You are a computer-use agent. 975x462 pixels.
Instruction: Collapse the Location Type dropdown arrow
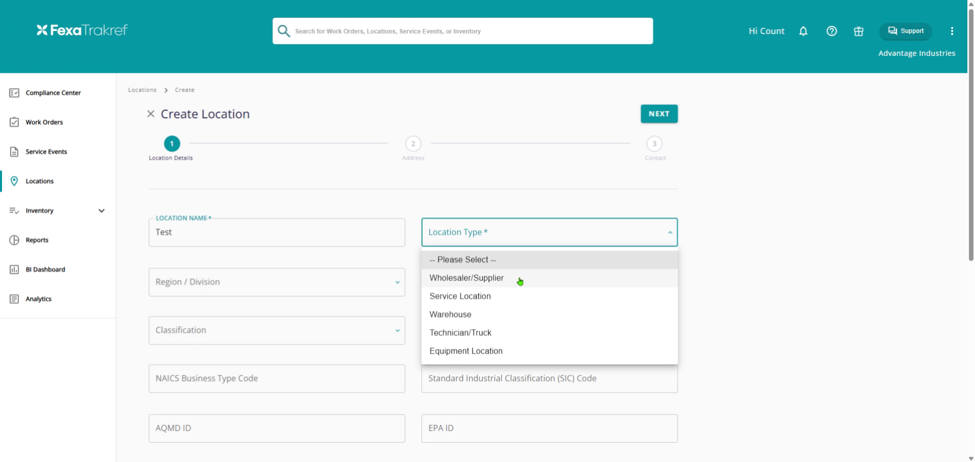(x=670, y=233)
